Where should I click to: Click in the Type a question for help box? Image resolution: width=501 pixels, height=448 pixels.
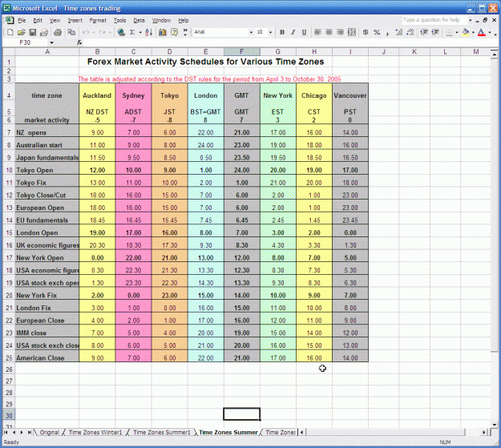(434, 20)
